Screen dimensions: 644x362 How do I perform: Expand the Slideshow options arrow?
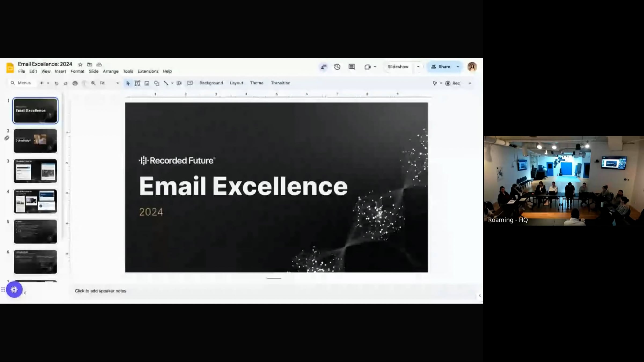[x=418, y=67]
